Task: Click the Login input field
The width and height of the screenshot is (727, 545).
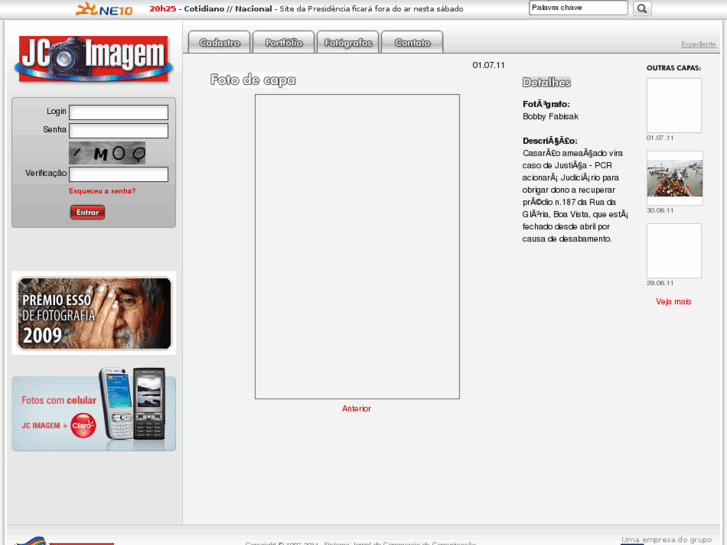Action: tap(119, 112)
